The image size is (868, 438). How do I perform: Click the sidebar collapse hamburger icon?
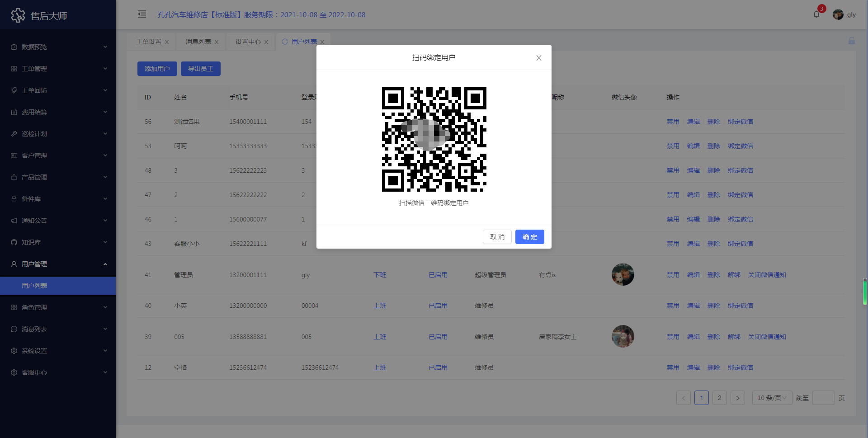click(142, 14)
